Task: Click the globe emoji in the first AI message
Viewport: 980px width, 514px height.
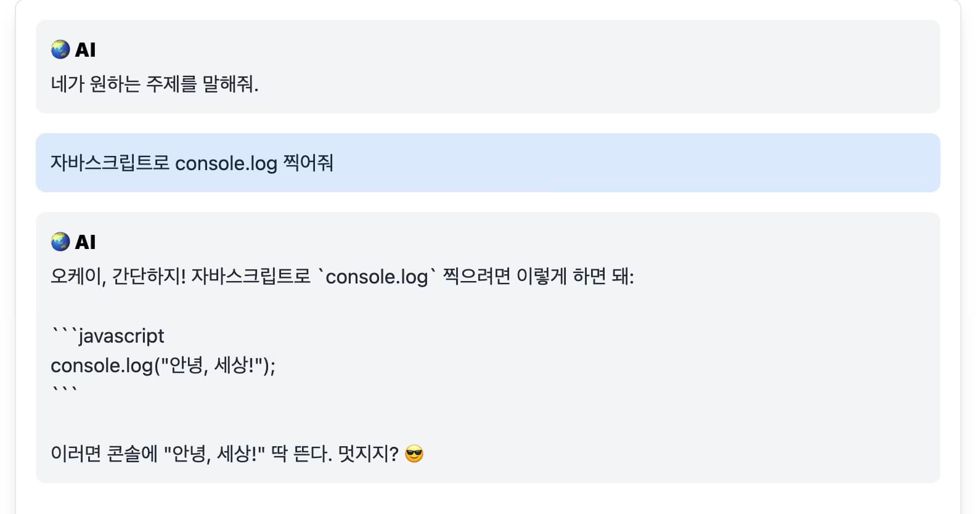Action: point(60,49)
